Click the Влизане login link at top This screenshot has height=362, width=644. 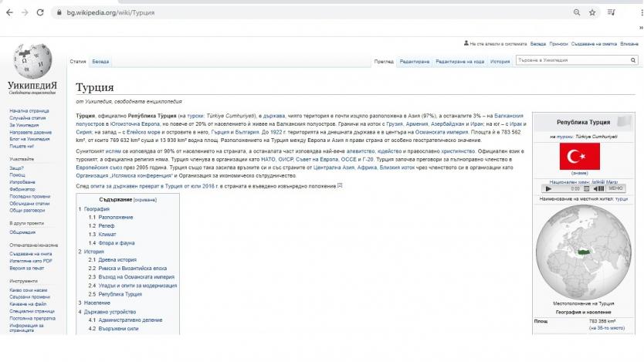pyautogui.click(x=629, y=43)
